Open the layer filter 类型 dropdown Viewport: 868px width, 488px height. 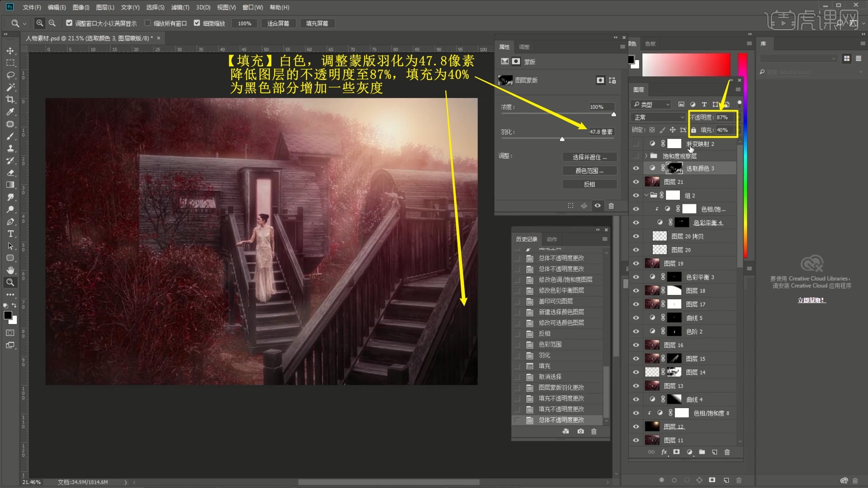651,104
